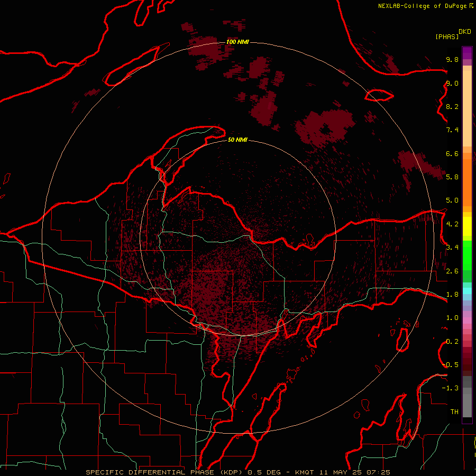The height and width of the screenshot is (476, 476).
Task: Click the 9.0 value on color scale
Action: [452, 83]
